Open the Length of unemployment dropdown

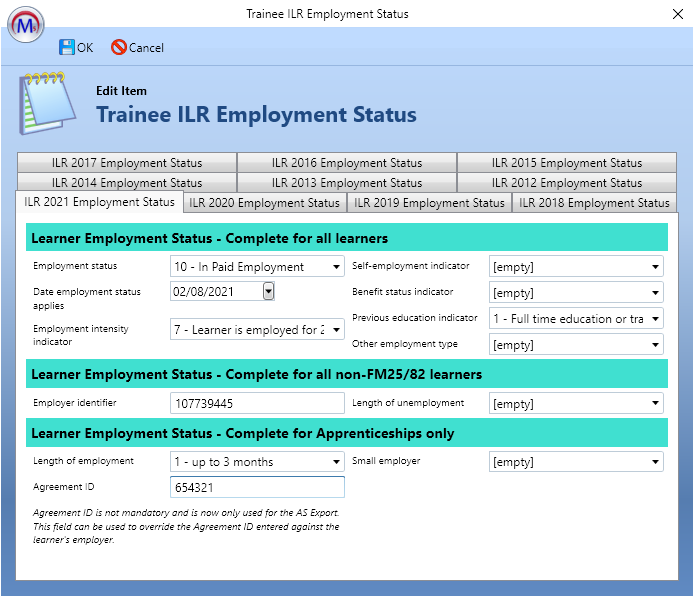point(655,404)
